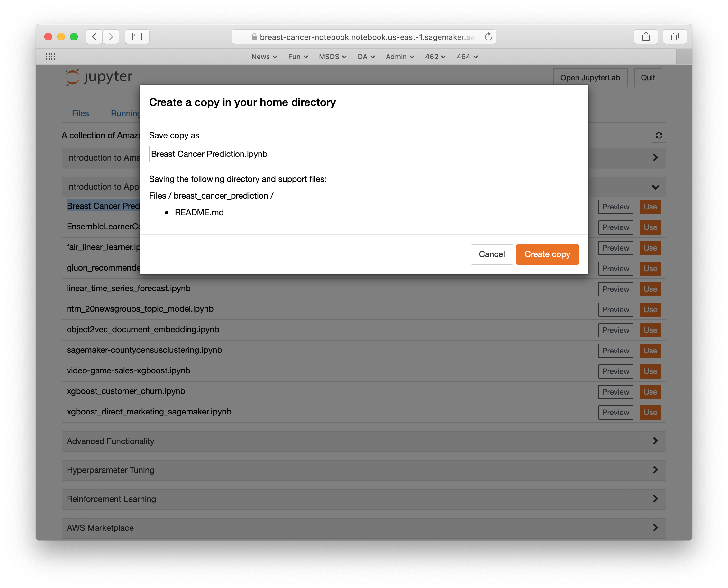
Task: Open the Admin bookmarks dropdown
Action: pyautogui.click(x=400, y=57)
